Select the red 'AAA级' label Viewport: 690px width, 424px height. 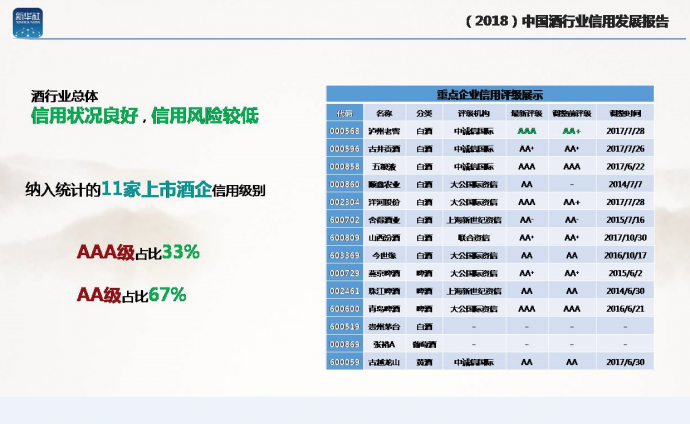point(106,252)
